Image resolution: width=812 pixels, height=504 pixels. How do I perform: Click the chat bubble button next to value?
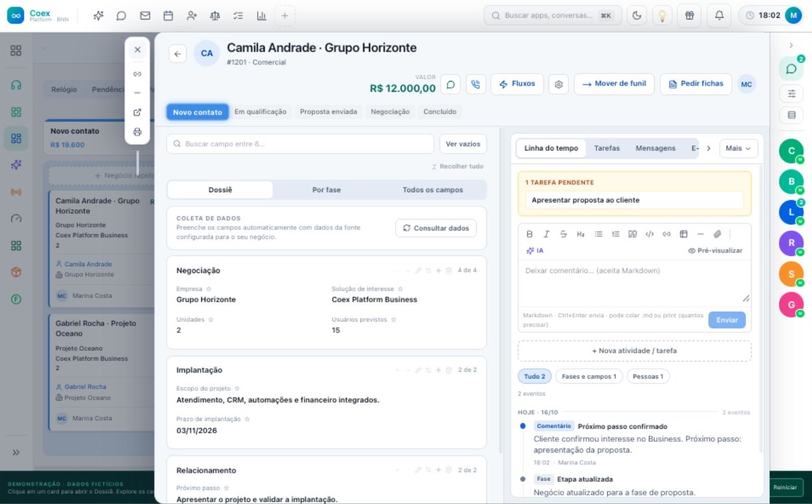pos(450,84)
